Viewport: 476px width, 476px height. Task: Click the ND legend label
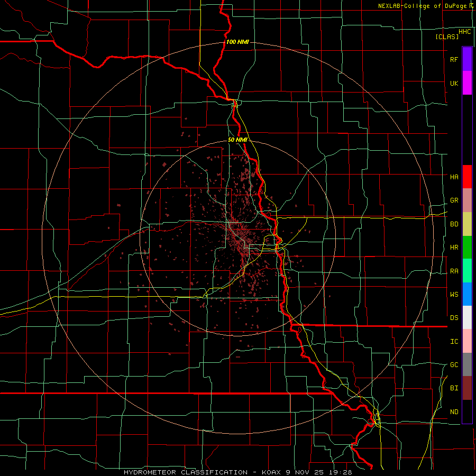pyautogui.click(x=454, y=411)
